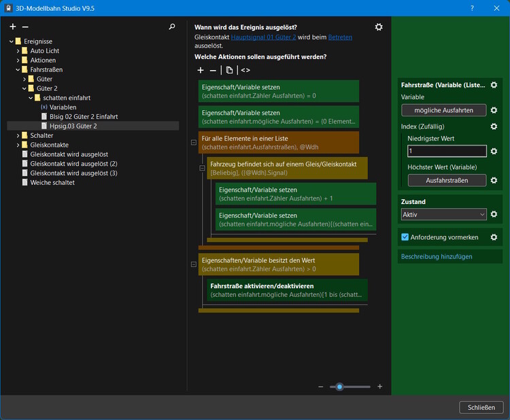Click the zoom slider handle
The height and width of the screenshot is (420, 510).
(x=339, y=387)
